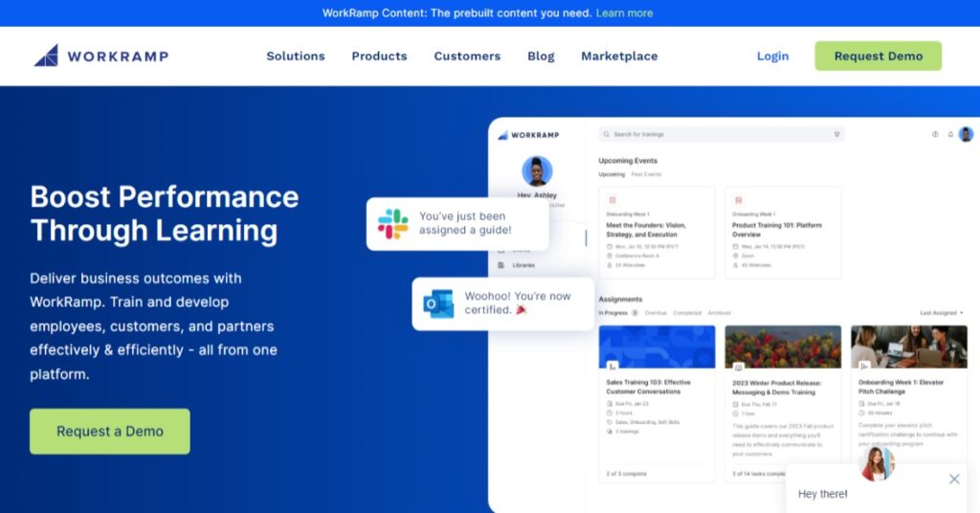Image resolution: width=980 pixels, height=513 pixels.
Task: Click the 'You've just been assigned a guide!' notification
Action: 457,224
